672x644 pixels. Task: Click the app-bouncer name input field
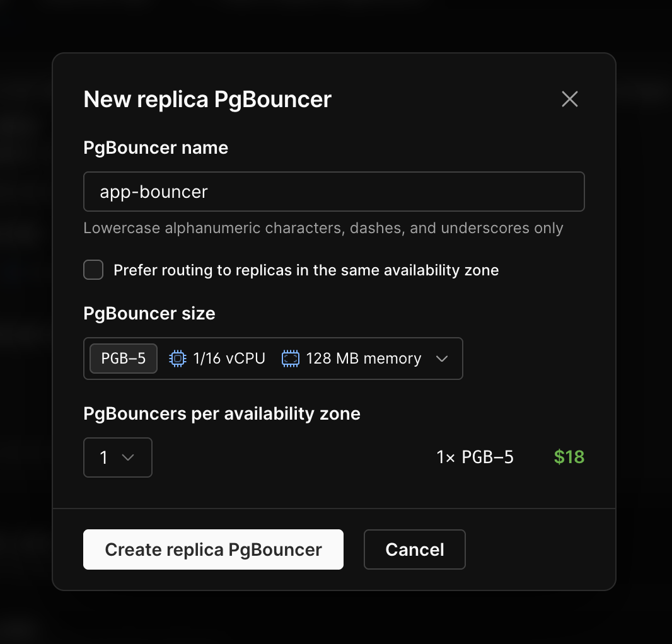[334, 191]
